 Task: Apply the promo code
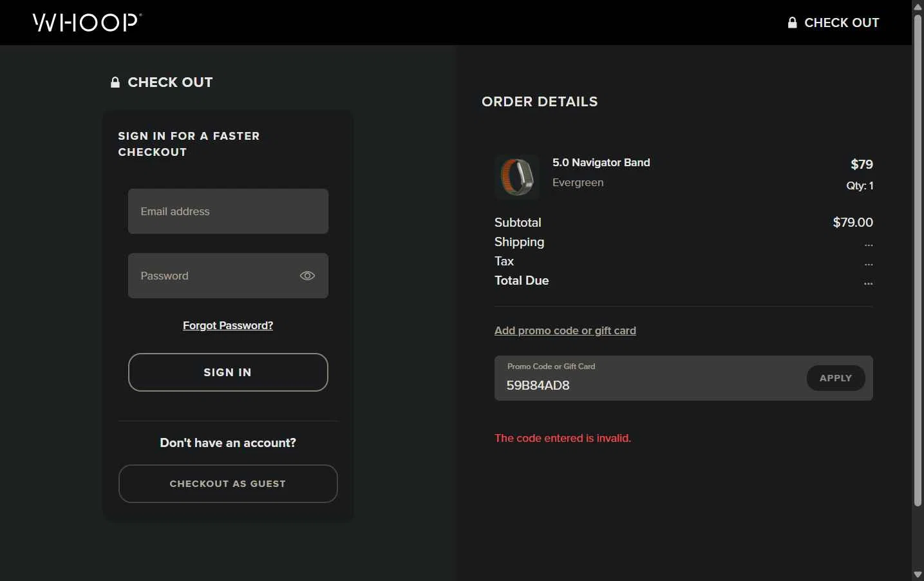click(836, 378)
